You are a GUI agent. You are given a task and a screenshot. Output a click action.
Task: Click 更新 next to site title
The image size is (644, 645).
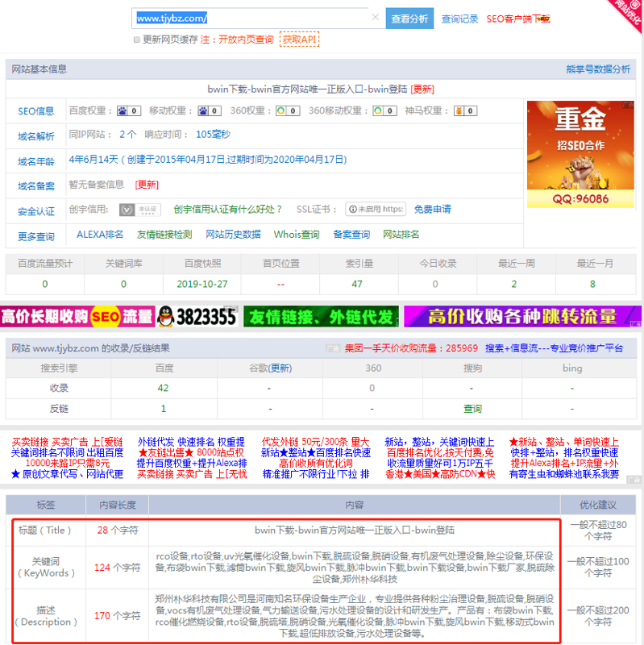(x=422, y=89)
